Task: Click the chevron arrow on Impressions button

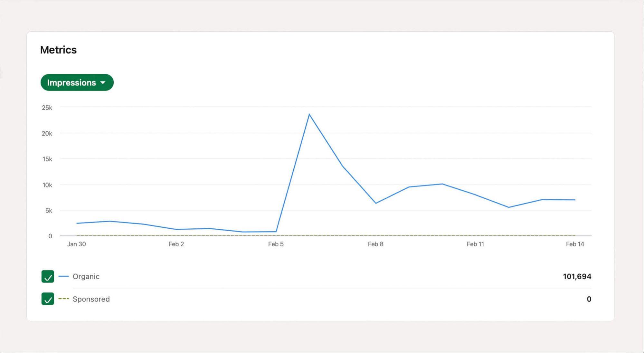Action: click(103, 83)
